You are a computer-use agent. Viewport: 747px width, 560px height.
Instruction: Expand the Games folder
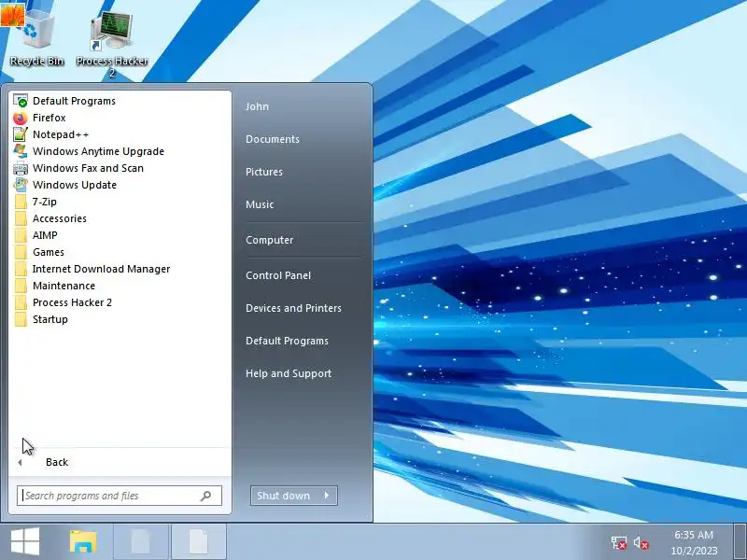tap(120, 252)
